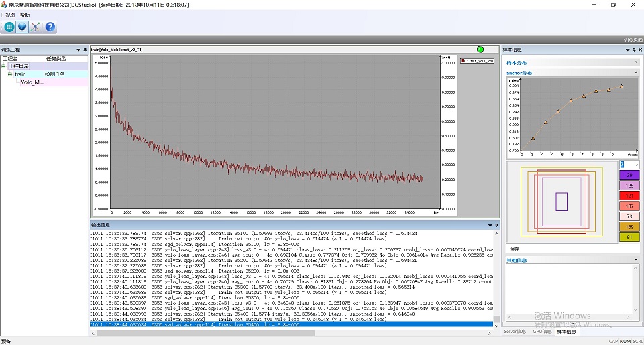The height and width of the screenshot is (345, 644).
Task: Click the green training status indicator
Action: point(480,49)
